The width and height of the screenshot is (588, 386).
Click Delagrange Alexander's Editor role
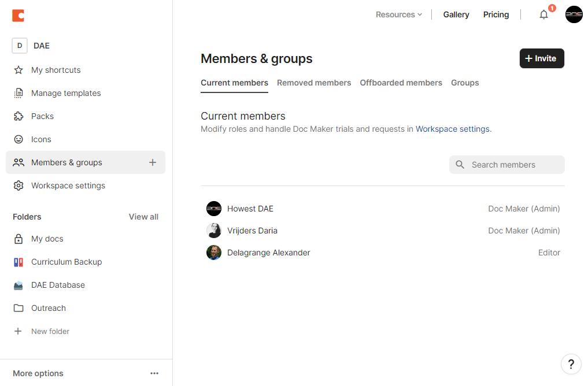point(549,253)
